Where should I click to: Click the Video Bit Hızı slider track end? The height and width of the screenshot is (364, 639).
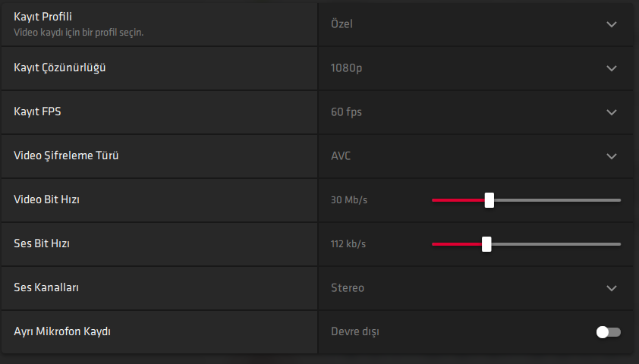coord(619,200)
